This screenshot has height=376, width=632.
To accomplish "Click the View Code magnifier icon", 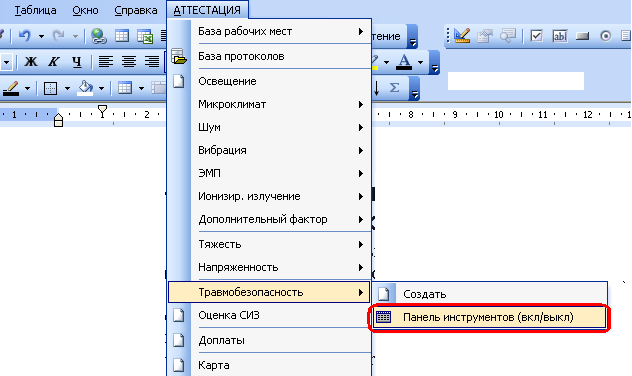I will coord(508,36).
